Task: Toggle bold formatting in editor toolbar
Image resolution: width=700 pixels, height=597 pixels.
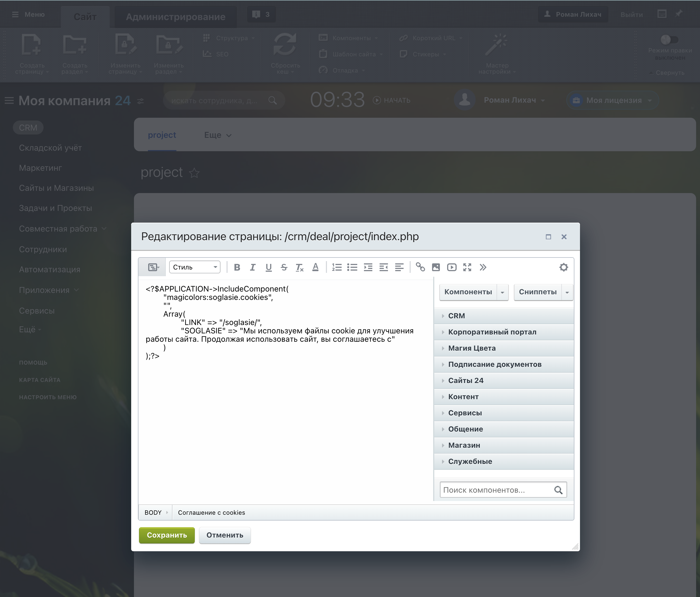Action: click(x=237, y=268)
